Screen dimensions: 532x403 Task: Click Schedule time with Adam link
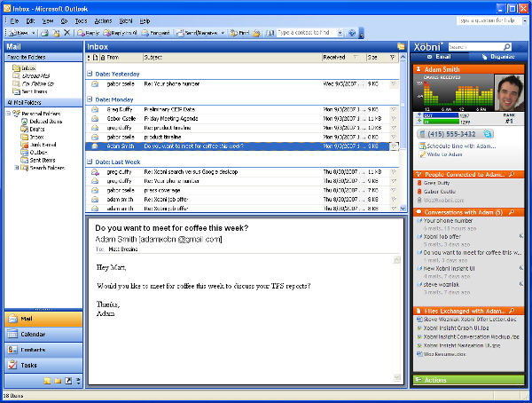[x=461, y=146]
